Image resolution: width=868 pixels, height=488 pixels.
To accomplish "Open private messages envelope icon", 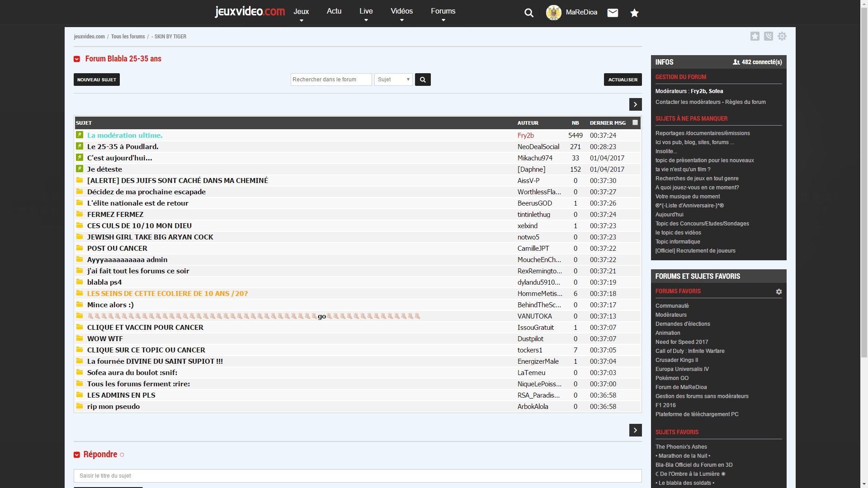I will pyautogui.click(x=613, y=13).
